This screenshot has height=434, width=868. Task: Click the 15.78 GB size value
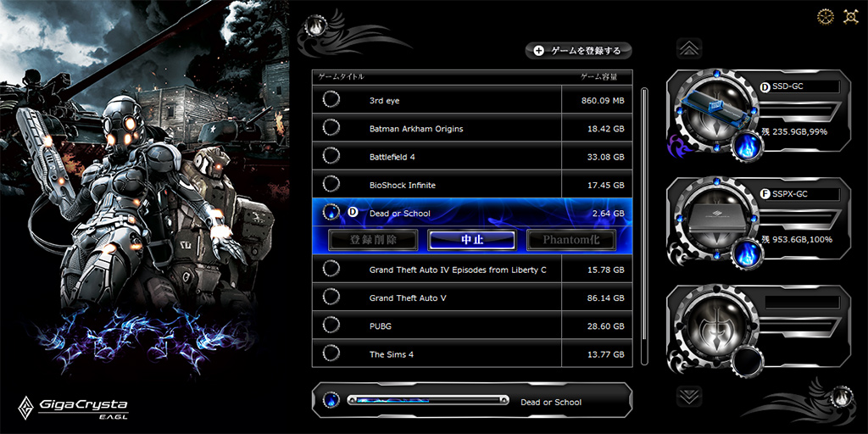(x=605, y=270)
